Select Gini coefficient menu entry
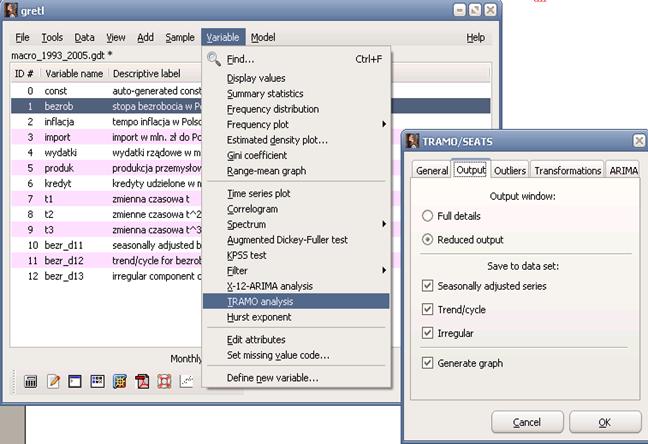 pyautogui.click(x=296, y=155)
